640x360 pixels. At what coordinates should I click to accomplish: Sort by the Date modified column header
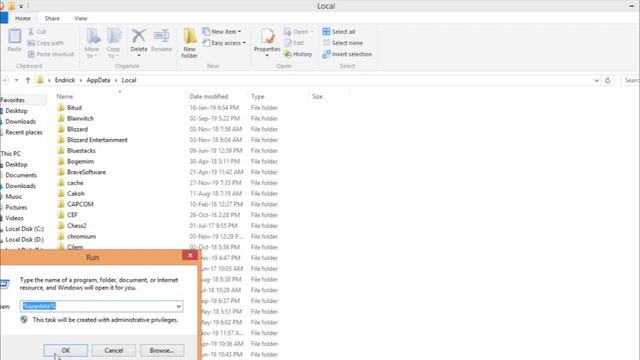coord(209,96)
